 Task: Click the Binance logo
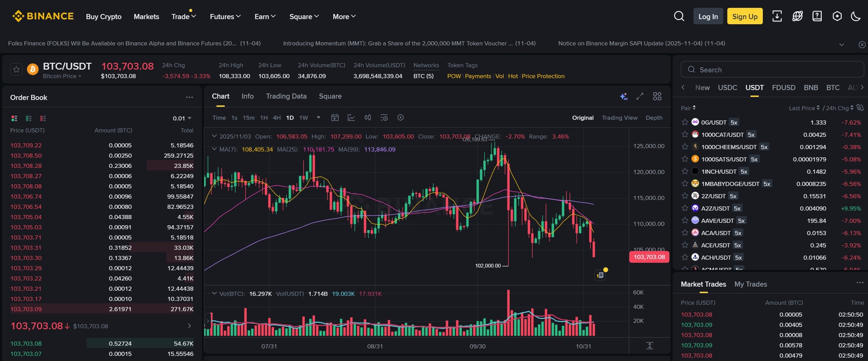pos(43,16)
